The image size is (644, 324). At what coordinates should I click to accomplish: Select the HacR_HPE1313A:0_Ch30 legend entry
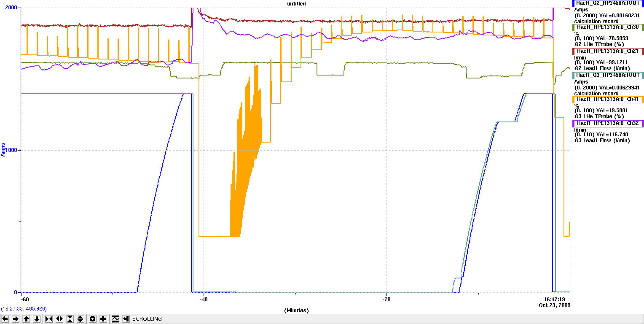click(608, 27)
